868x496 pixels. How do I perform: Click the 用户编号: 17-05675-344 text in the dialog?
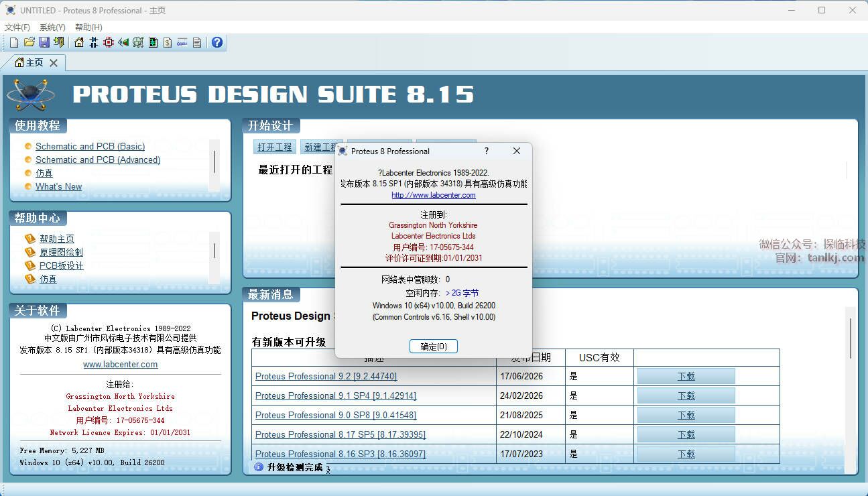[x=434, y=247]
